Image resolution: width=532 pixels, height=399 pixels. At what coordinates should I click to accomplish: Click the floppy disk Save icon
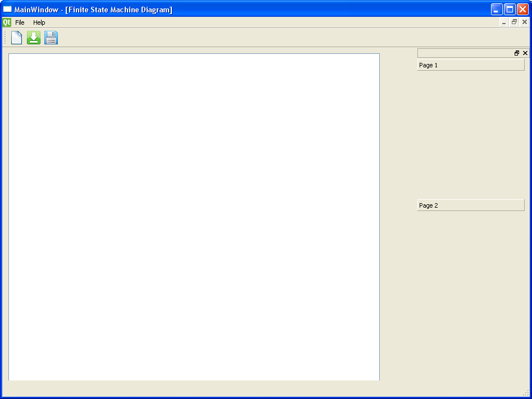pyautogui.click(x=51, y=38)
